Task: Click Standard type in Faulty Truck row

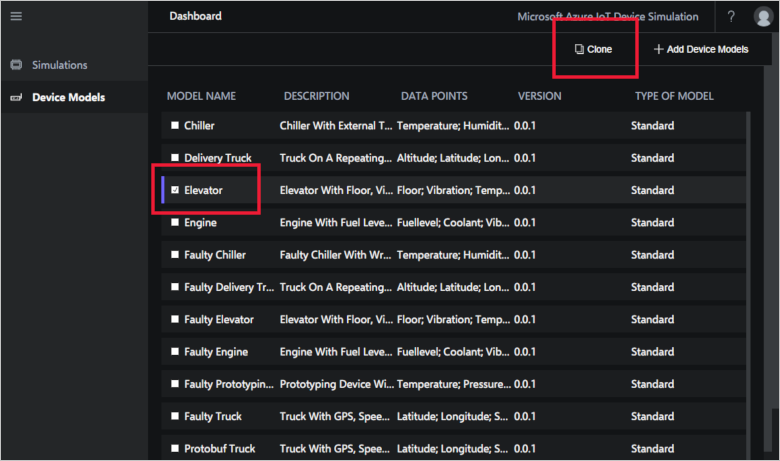Action: 653,417
